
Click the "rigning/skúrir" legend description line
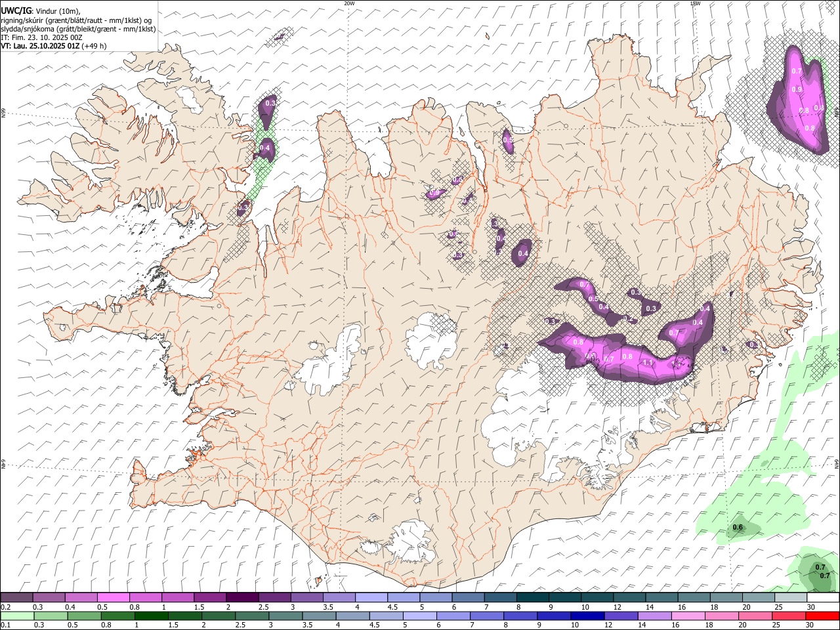pos(76,20)
